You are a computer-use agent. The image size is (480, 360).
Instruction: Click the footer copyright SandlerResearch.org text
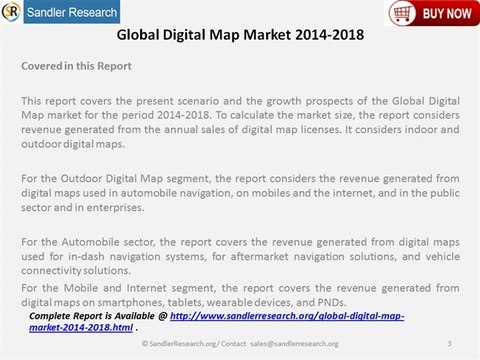(x=179, y=344)
